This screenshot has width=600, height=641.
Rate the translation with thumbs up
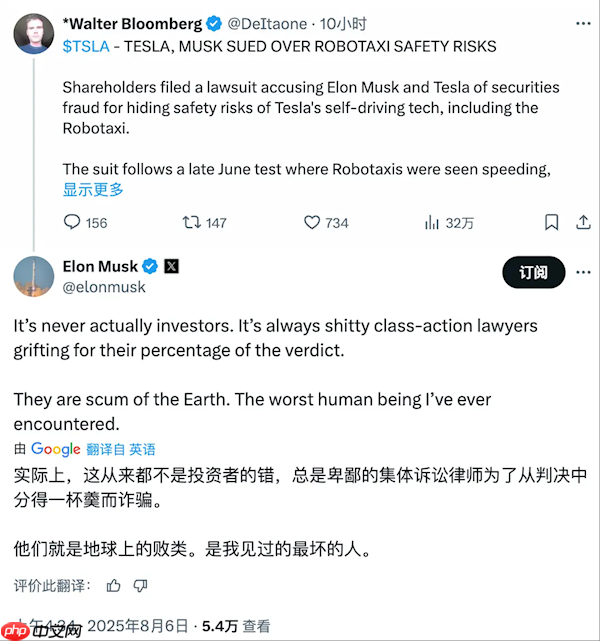(114, 585)
